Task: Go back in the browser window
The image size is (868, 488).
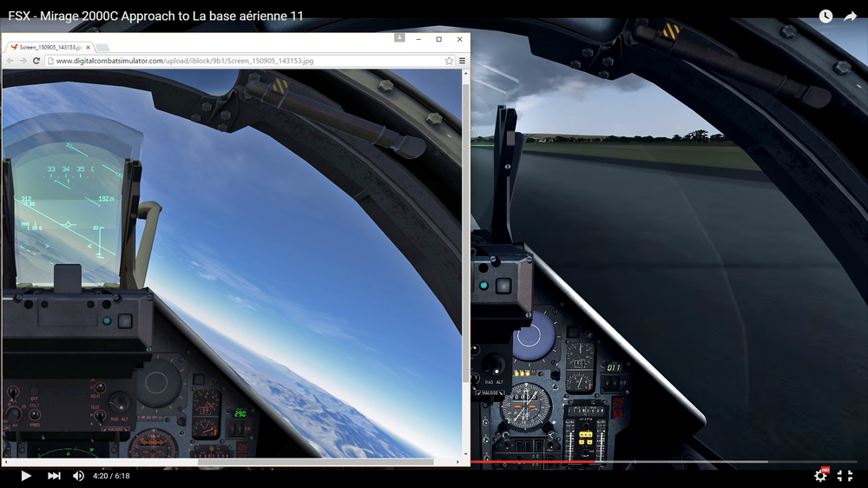Action: tap(10, 61)
